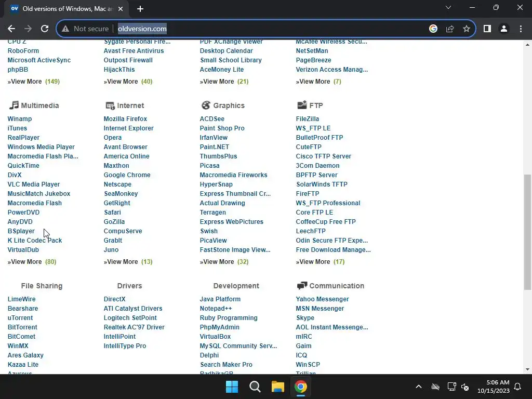
Task: Click the muted volume tray icon
Action: click(x=465, y=387)
